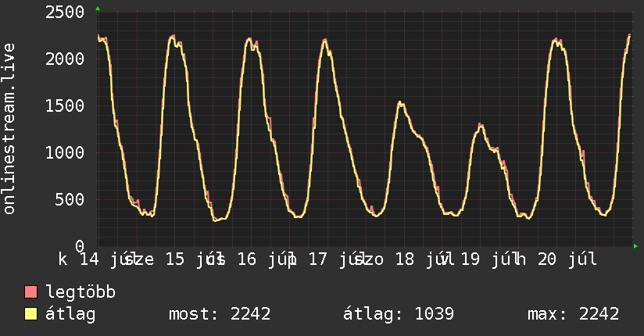
Task: Click the 20 júl date label
Action: tap(567, 259)
